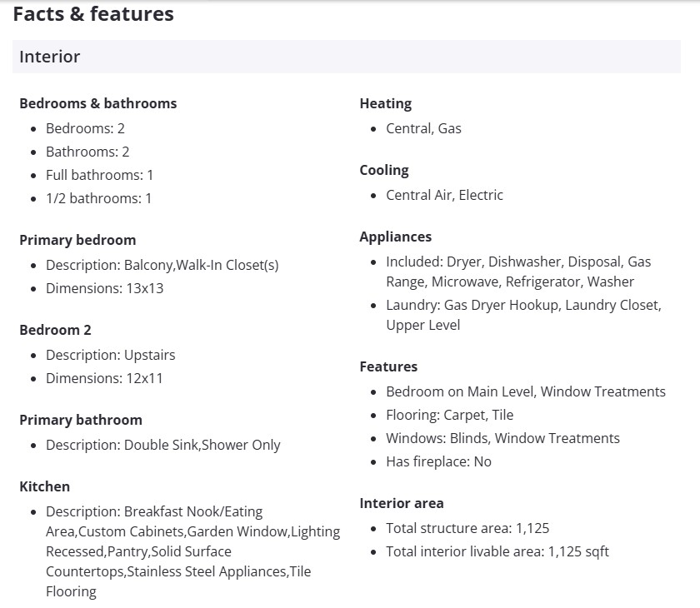
Task: Click the Heating subheading
Action: [x=385, y=103]
